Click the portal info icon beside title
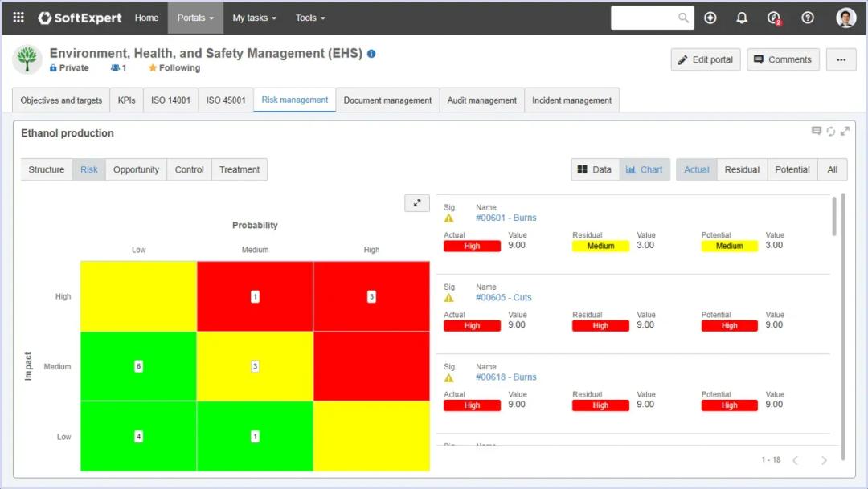 coord(371,54)
